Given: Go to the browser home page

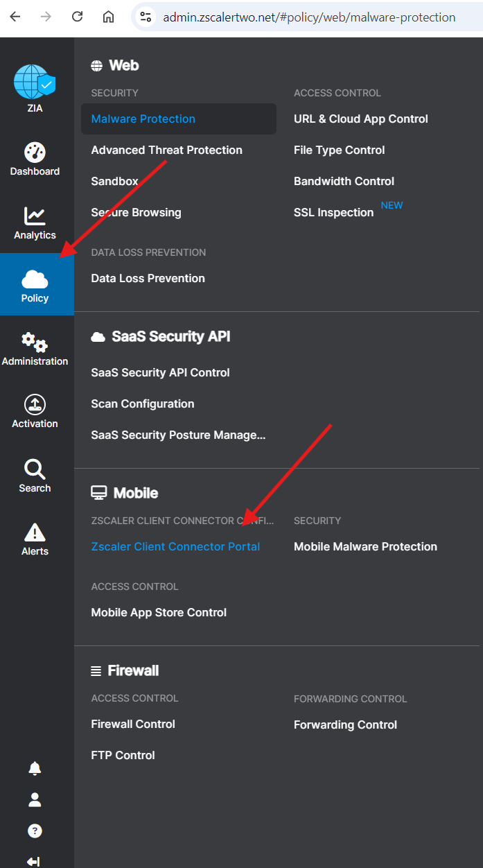Looking at the screenshot, I should [109, 17].
